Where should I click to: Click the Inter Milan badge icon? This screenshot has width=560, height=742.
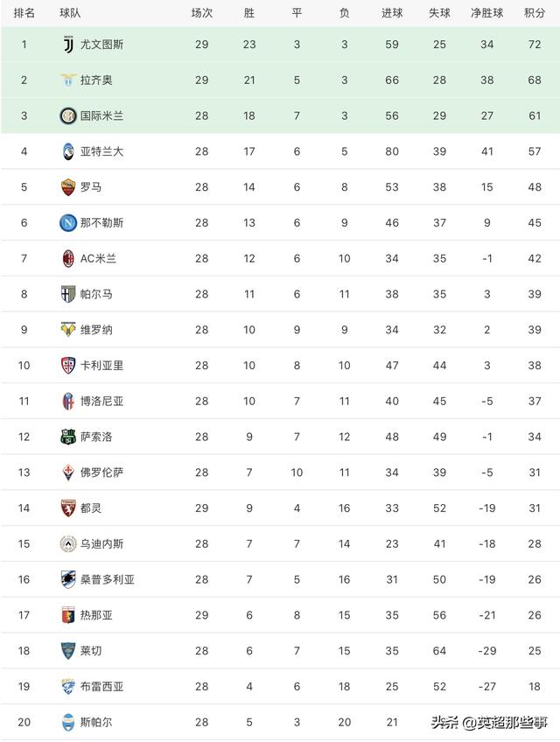(68, 115)
